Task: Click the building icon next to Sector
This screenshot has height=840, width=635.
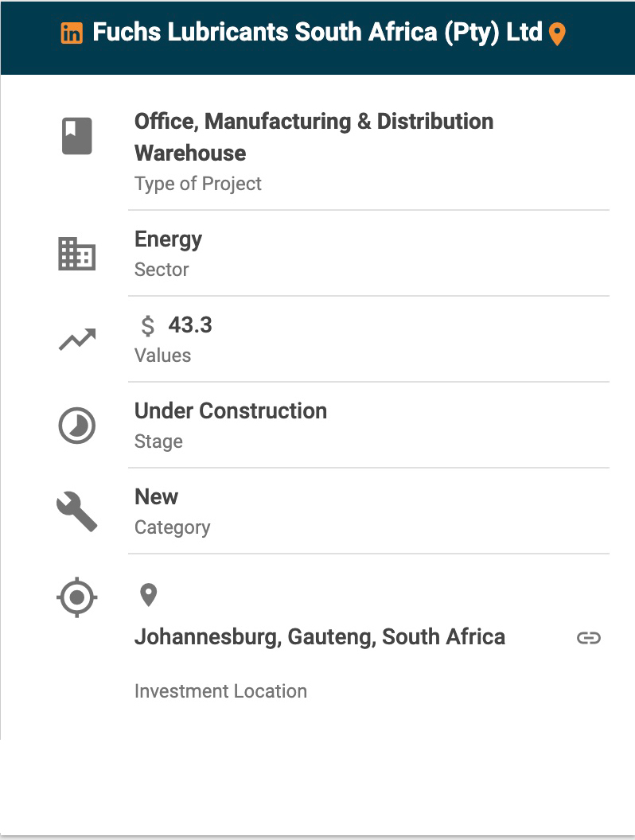Action: coord(77,255)
